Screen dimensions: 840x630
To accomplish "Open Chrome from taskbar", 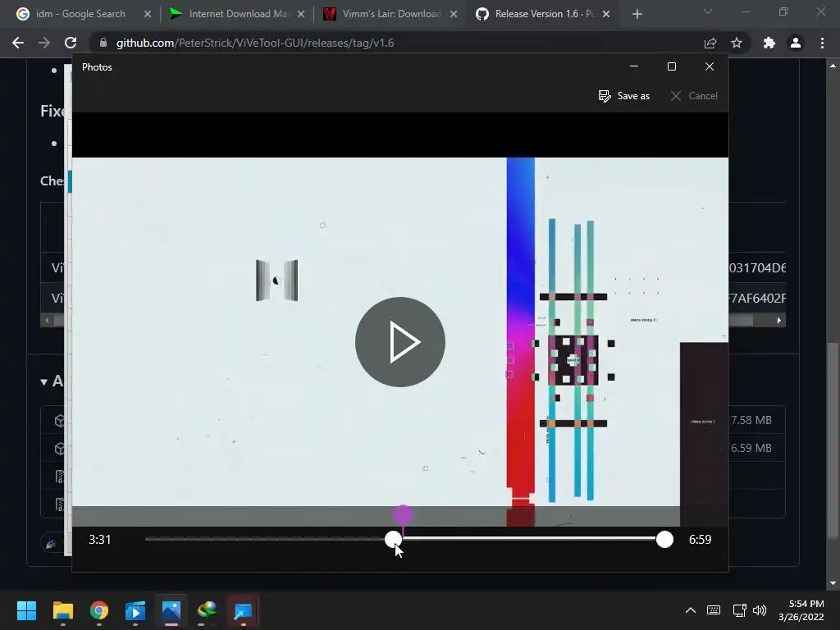I will [99, 610].
